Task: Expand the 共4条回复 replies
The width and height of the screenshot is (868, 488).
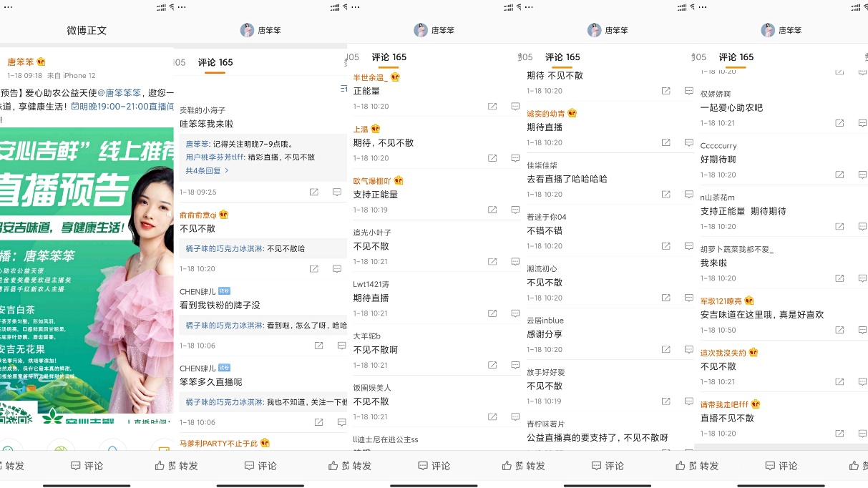Action: click(207, 171)
